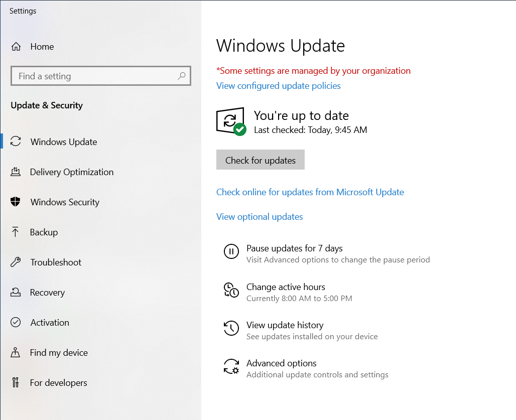
Task: Click the Backup up-arrow icon
Action: 16,232
